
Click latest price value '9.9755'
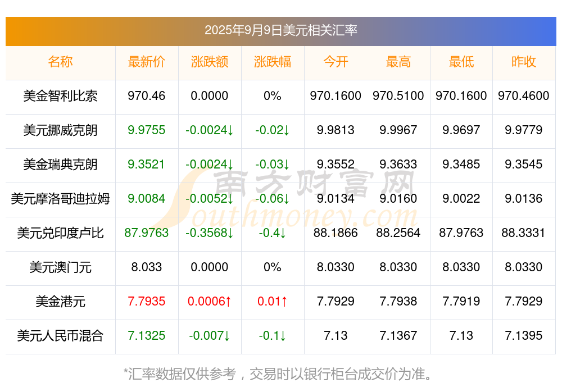point(146,130)
